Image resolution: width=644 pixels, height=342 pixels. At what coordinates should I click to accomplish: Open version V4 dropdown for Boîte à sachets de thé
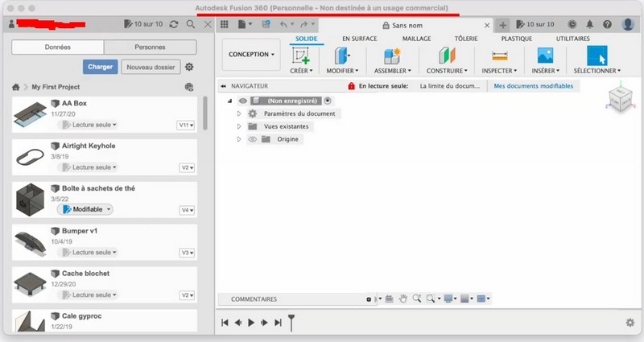[x=186, y=210]
